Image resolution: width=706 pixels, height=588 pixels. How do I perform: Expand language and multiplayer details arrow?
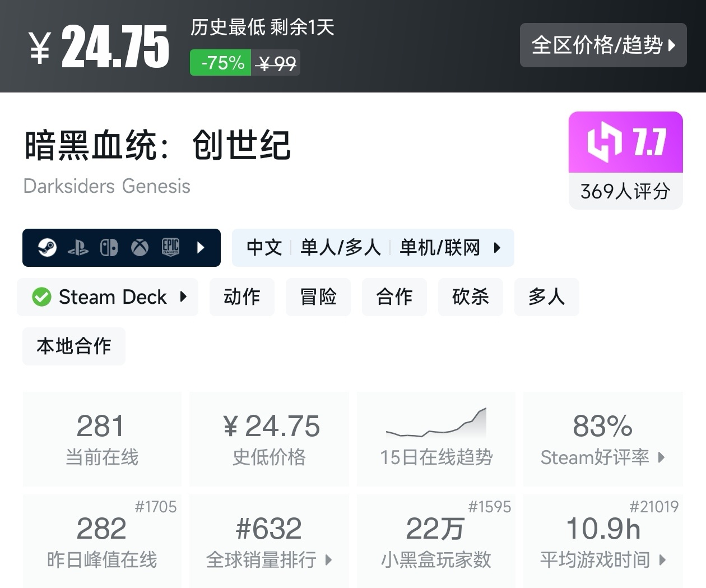tap(497, 247)
